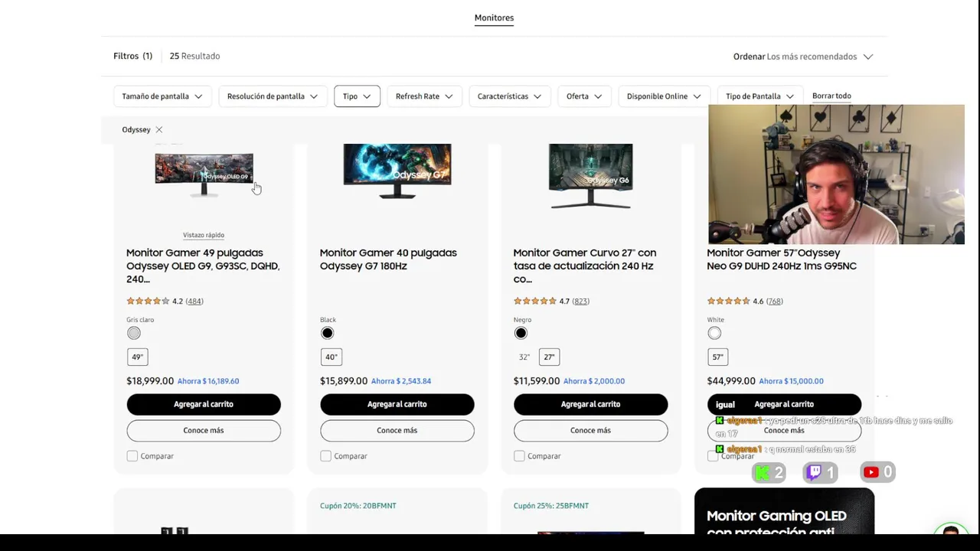Image resolution: width=980 pixels, height=551 pixels.
Task: Check Comparar for Monitor Gamer Curvo 27"
Action: (519, 456)
